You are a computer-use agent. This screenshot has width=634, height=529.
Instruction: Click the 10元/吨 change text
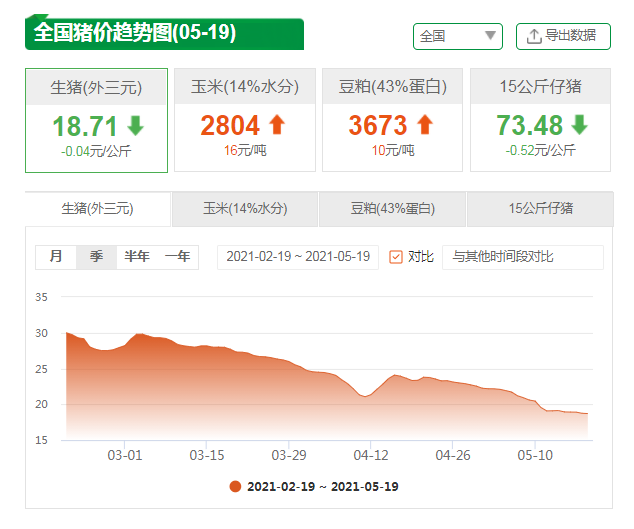pyautogui.click(x=393, y=151)
